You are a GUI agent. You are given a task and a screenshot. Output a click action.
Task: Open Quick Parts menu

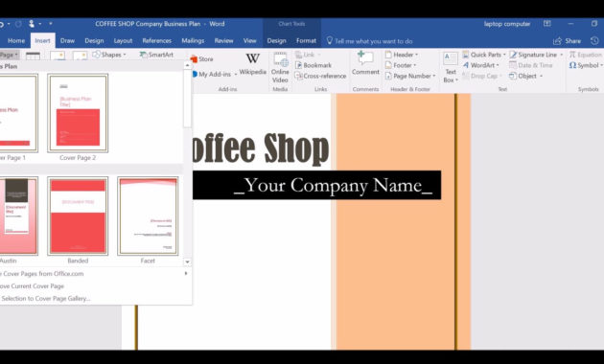(x=484, y=55)
